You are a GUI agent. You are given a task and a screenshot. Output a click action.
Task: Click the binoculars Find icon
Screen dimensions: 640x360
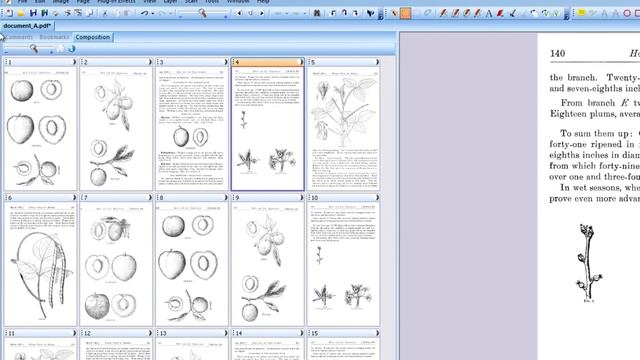point(317,13)
